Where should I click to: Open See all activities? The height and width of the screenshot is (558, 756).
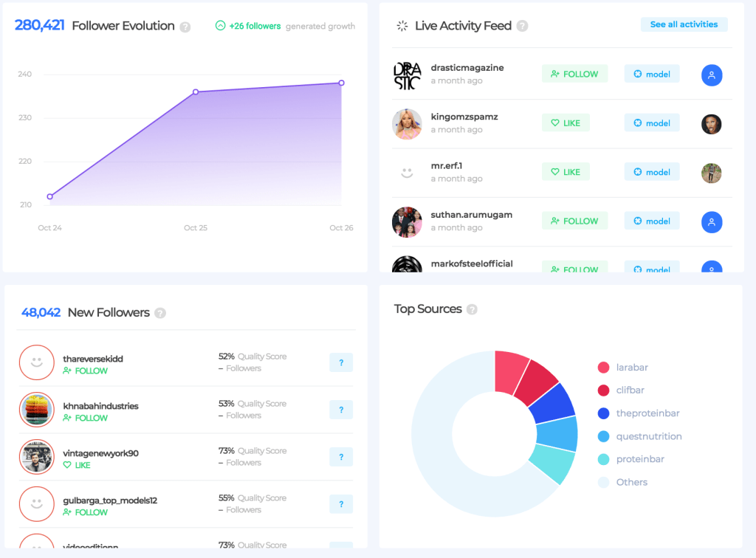[684, 24]
